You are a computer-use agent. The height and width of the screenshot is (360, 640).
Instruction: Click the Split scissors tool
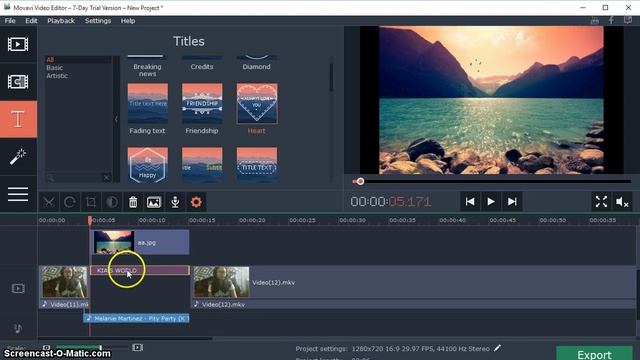tap(49, 202)
